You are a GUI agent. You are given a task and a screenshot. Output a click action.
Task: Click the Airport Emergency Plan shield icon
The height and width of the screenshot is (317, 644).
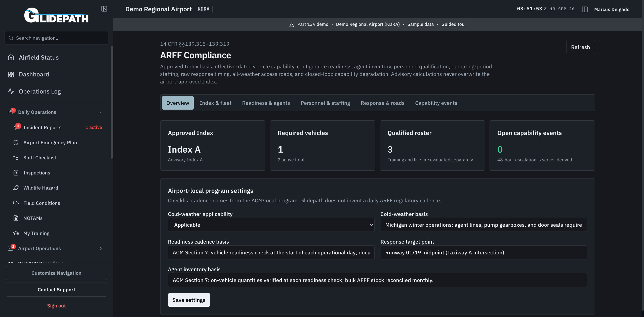tap(16, 143)
